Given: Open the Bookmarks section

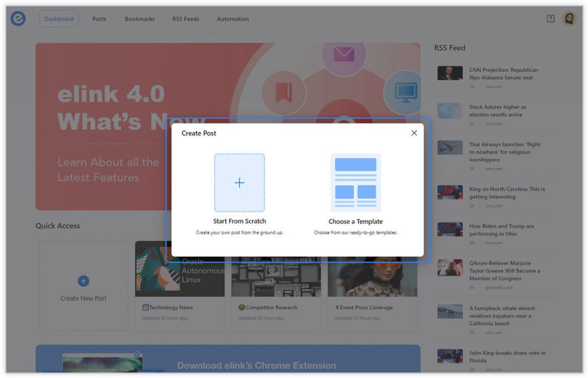Looking at the screenshot, I should pyautogui.click(x=139, y=18).
